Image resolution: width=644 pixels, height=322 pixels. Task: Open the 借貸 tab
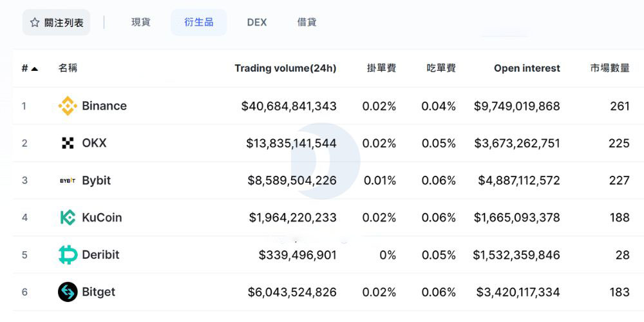307,22
